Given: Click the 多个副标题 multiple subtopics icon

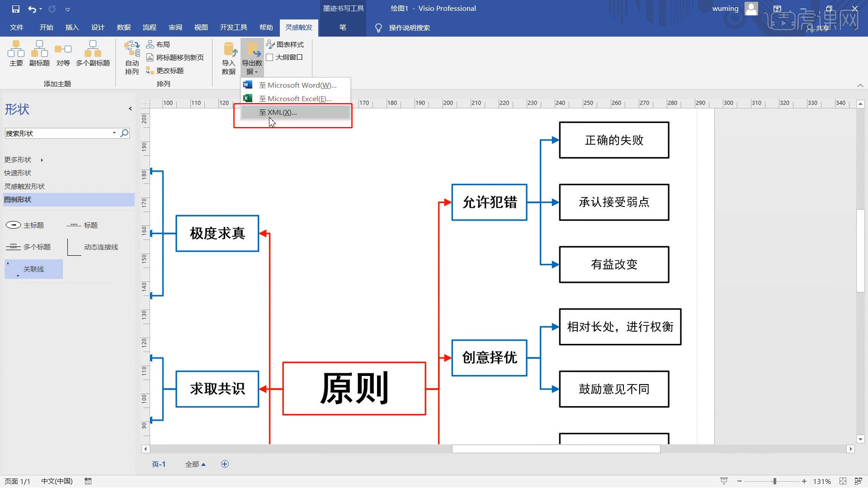Looking at the screenshot, I should coord(93,53).
